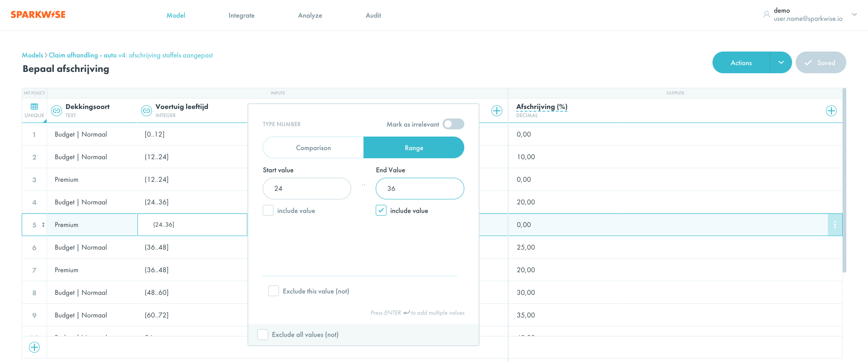The image size is (868, 364).
Task: Toggle Mark as irrelevant switch
Action: [453, 124]
